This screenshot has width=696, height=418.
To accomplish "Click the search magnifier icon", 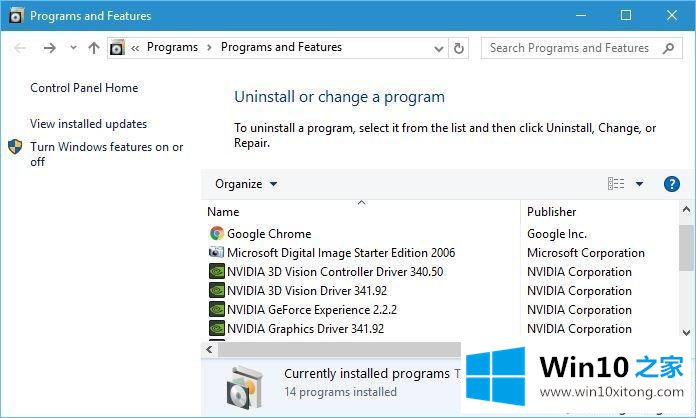I will pos(668,48).
